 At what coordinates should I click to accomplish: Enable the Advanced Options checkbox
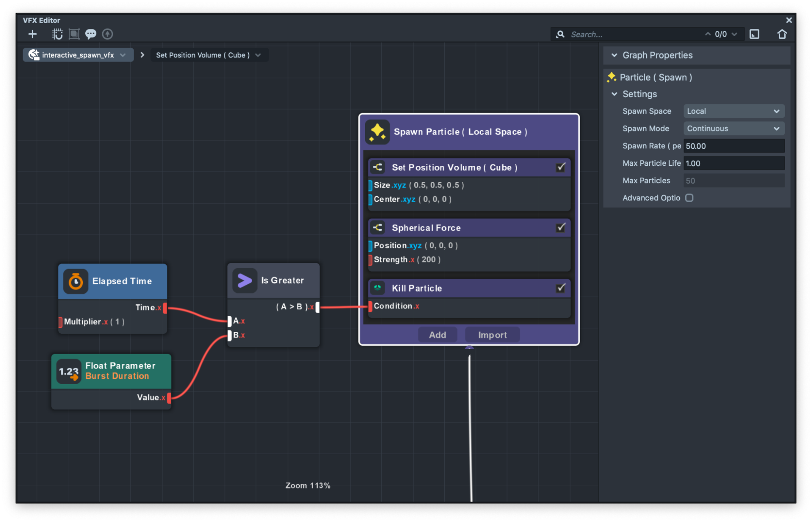tap(689, 198)
